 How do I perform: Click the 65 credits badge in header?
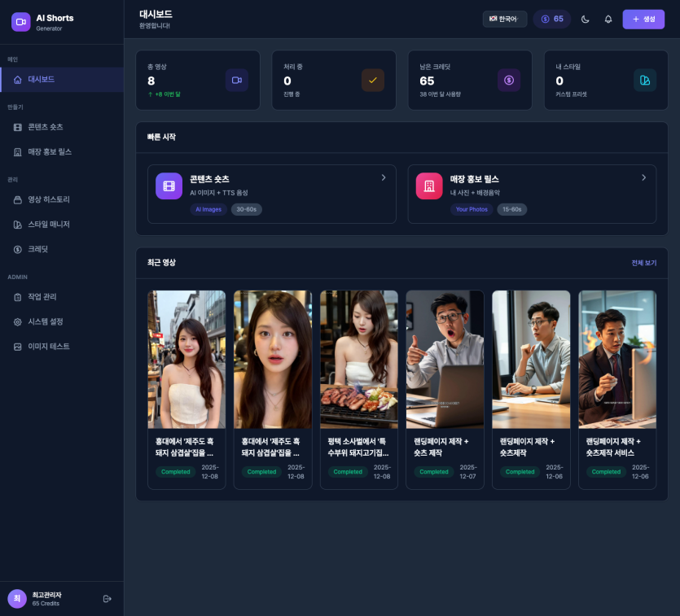coord(552,20)
